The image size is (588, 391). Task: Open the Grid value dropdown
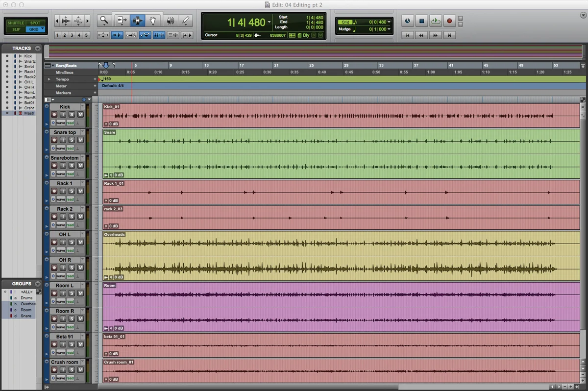[389, 22]
